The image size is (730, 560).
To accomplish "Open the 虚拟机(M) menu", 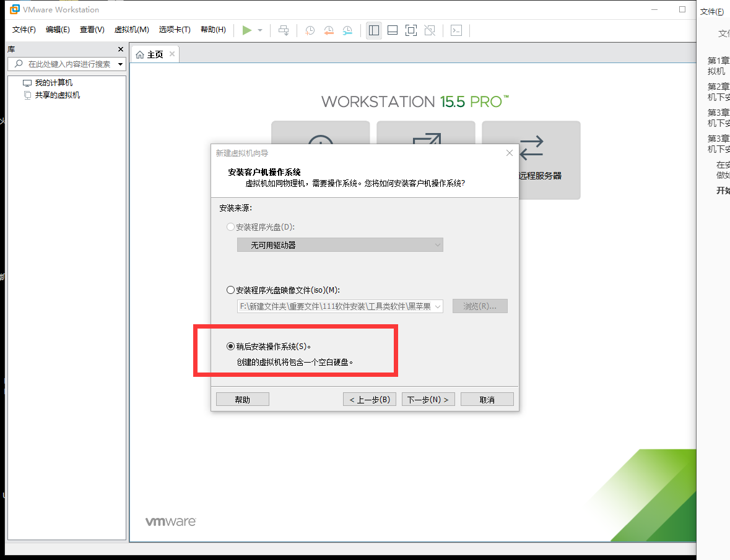I will [132, 30].
